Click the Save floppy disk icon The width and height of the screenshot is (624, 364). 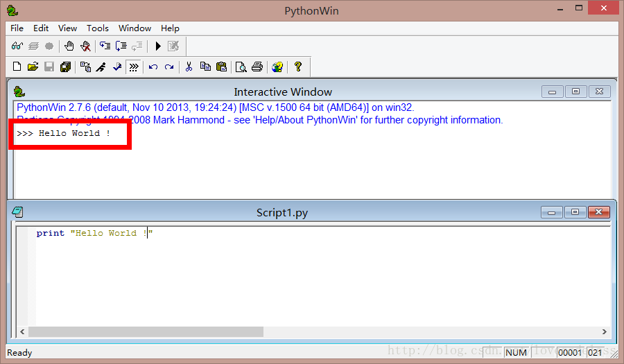(x=49, y=67)
